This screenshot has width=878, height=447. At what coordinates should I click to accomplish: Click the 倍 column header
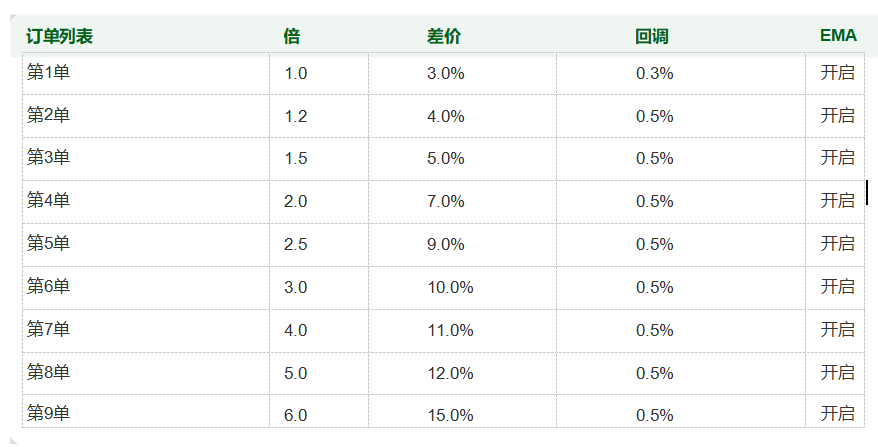[292, 36]
